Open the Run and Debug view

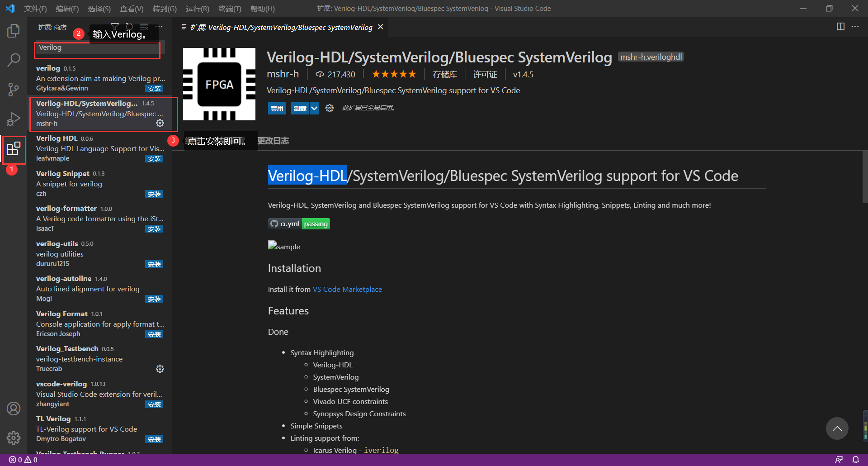point(14,119)
